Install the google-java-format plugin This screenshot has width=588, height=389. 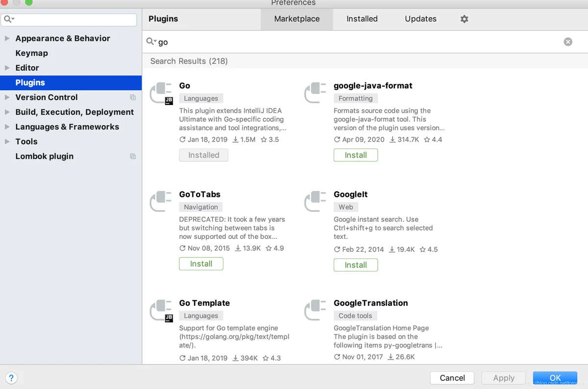(356, 155)
